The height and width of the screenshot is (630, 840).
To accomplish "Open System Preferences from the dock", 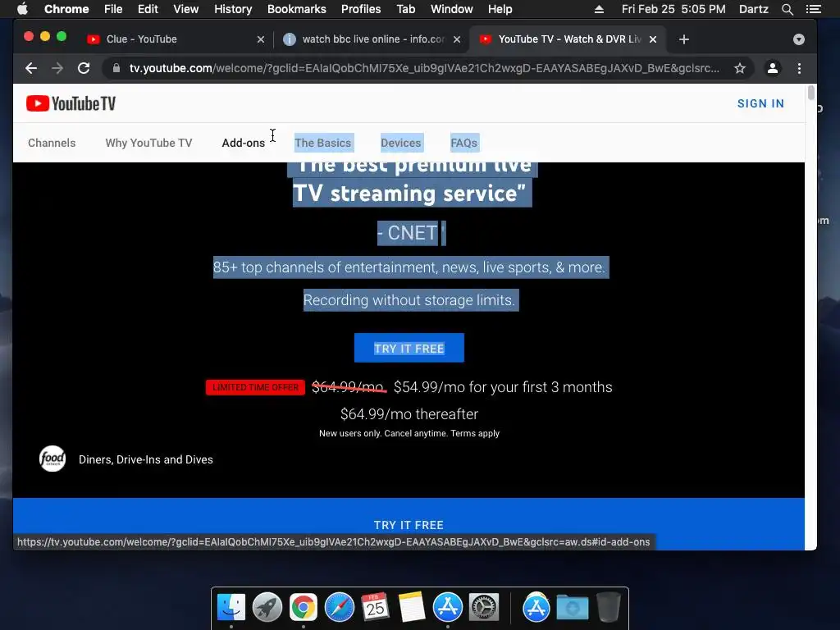I will point(484,608).
